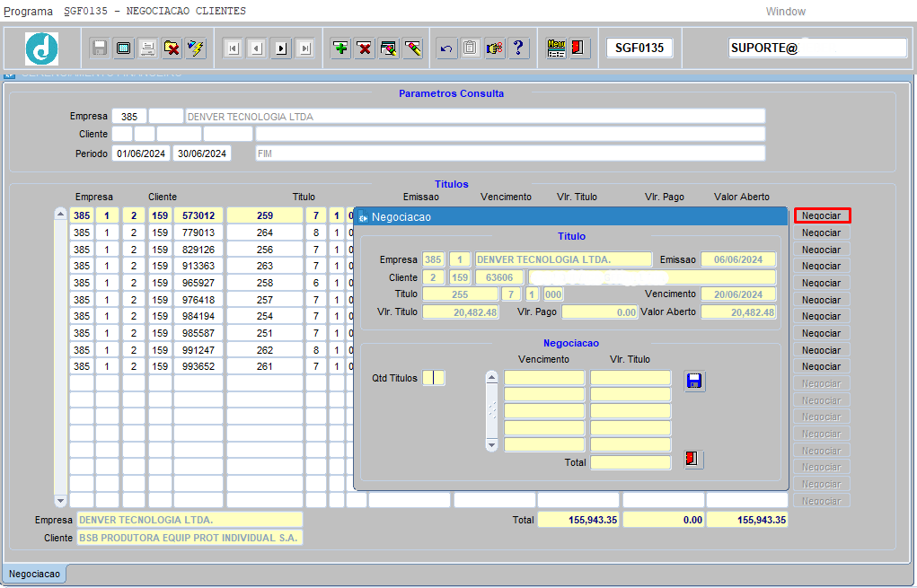Viewport: 917px width, 588px height.
Task: Click titulo number 264 cell
Action: point(265,233)
